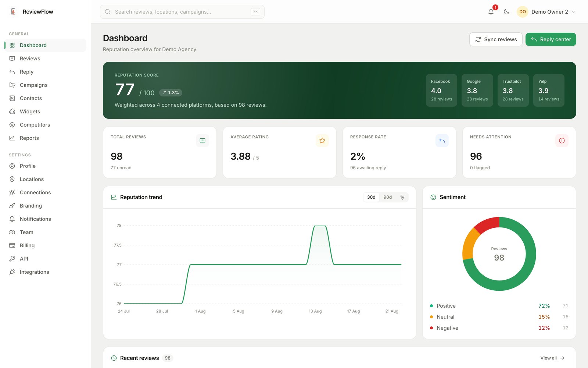Click the Competitors target icon
This screenshot has width=588, height=368.
click(x=12, y=125)
